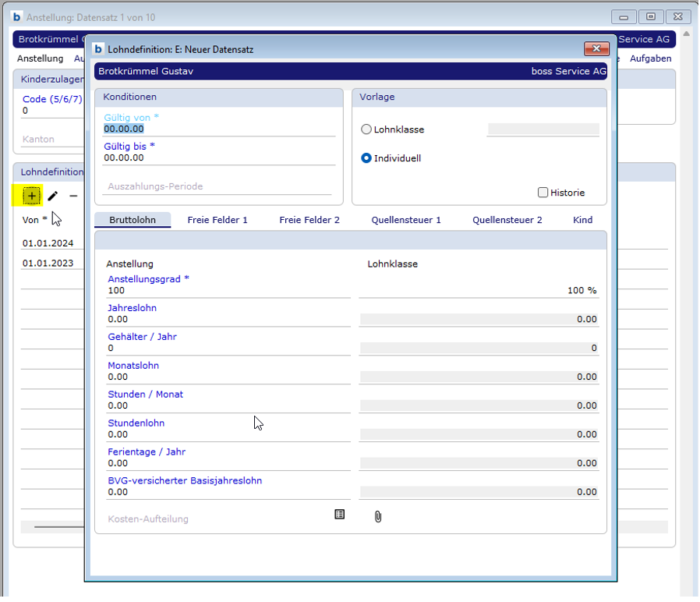Viewport: 700px width, 602px height.
Task: Click the Jahreslohn input field
Action: (x=218, y=319)
